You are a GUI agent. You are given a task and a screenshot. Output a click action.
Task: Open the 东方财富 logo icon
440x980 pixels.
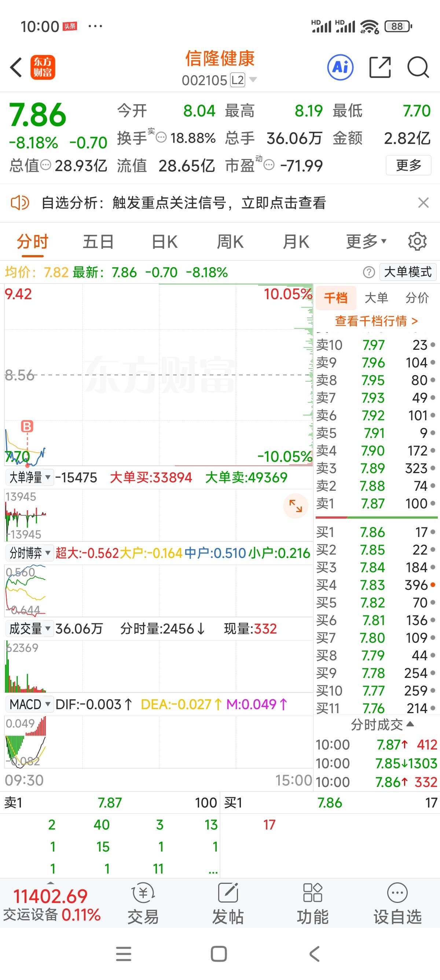pos(43,67)
